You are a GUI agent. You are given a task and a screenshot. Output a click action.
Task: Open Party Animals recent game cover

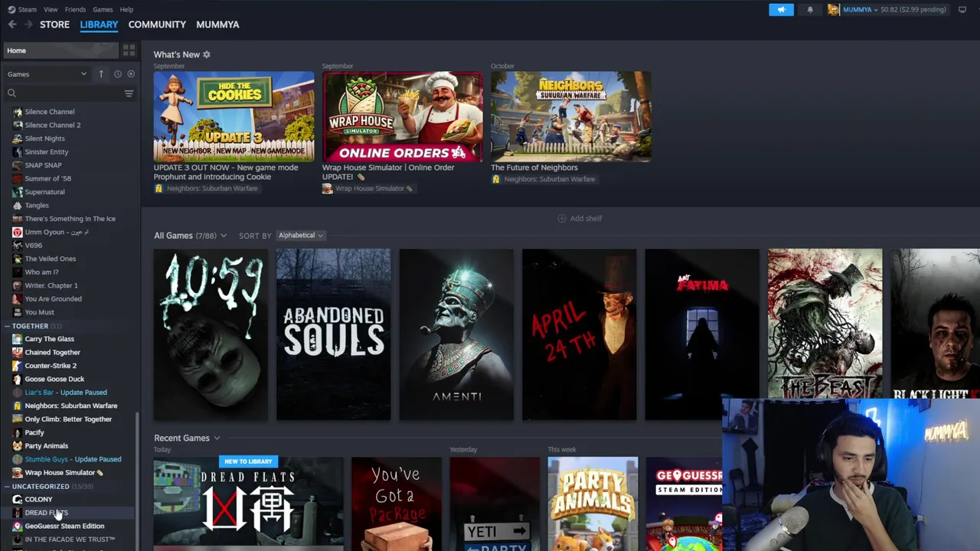point(593,504)
